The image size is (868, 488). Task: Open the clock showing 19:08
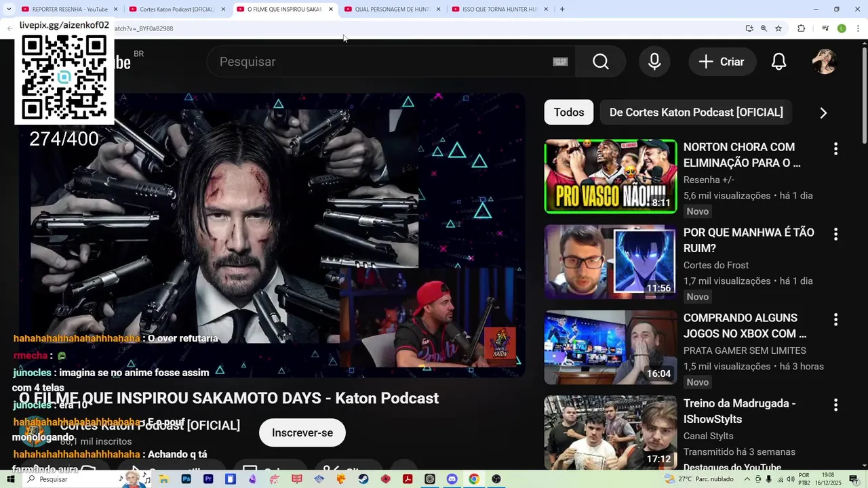point(828,479)
